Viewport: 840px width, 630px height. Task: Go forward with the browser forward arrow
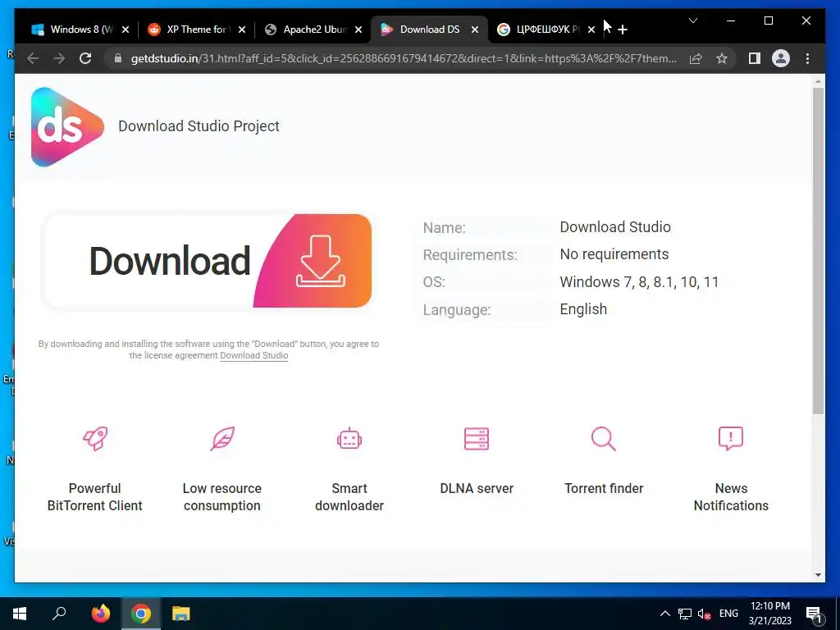pos(59,58)
